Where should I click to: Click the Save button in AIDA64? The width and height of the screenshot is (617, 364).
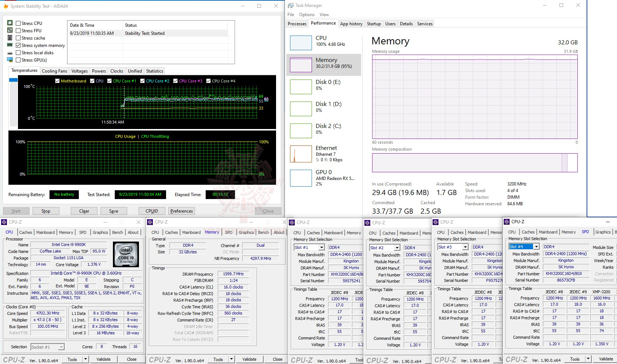[114, 211]
